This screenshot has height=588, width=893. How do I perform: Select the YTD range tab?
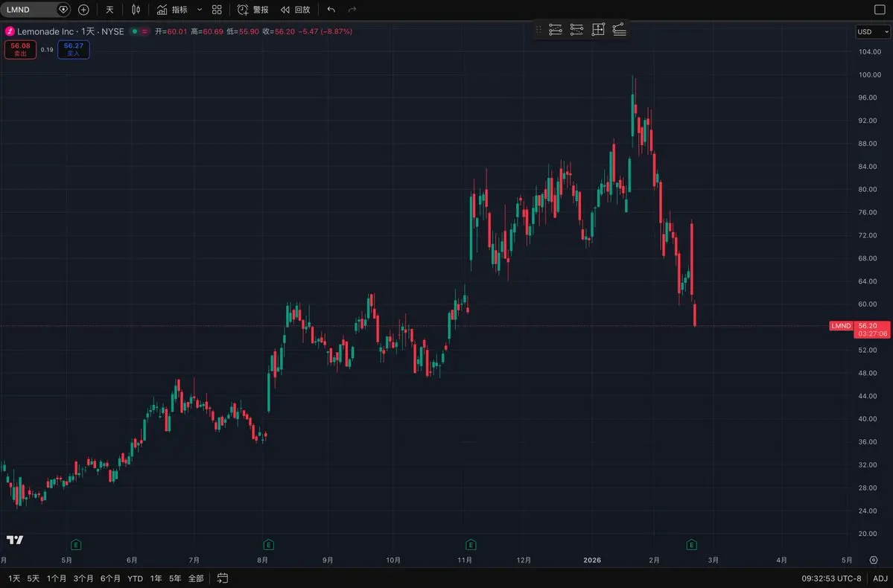point(135,578)
